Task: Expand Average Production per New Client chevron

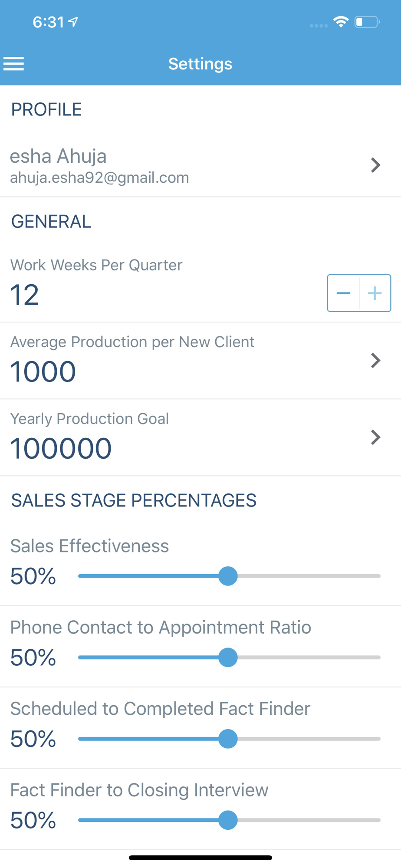Action: tap(376, 360)
